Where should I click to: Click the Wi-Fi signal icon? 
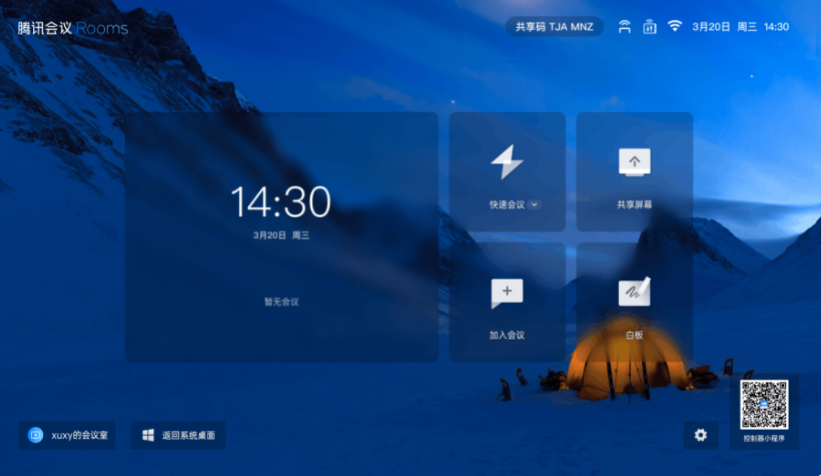click(675, 27)
